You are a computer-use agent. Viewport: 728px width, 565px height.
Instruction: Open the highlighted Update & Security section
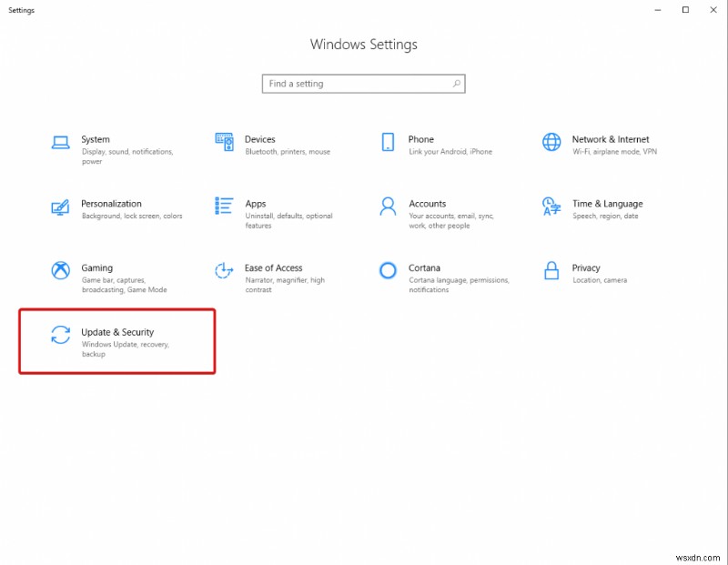(117, 340)
